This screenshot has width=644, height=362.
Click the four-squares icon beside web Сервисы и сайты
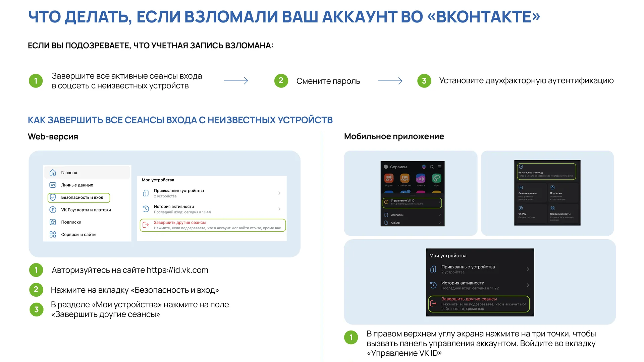[53, 235]
